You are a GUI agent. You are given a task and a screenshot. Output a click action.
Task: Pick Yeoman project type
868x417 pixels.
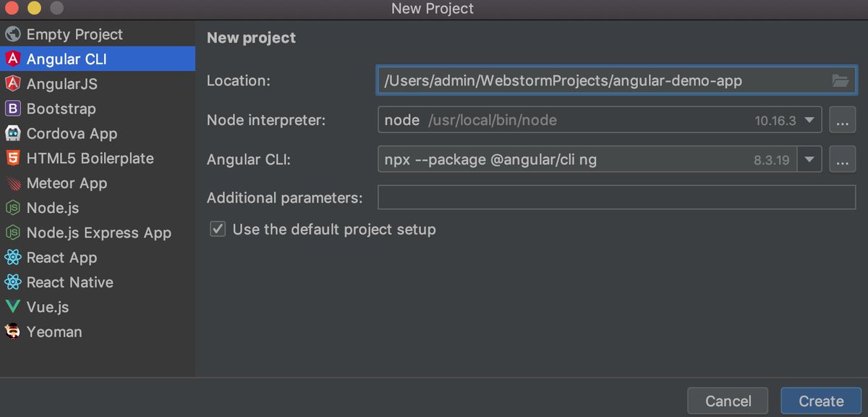[98, 332]
